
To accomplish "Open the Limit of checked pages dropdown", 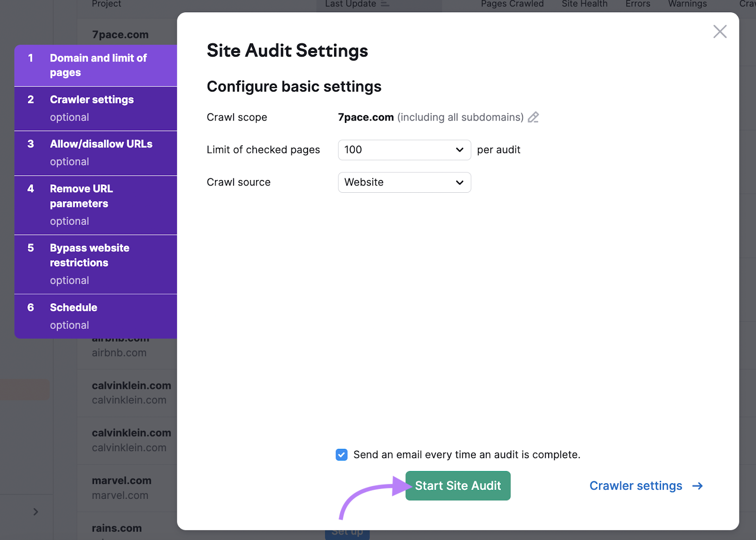I will click(404, 150).
